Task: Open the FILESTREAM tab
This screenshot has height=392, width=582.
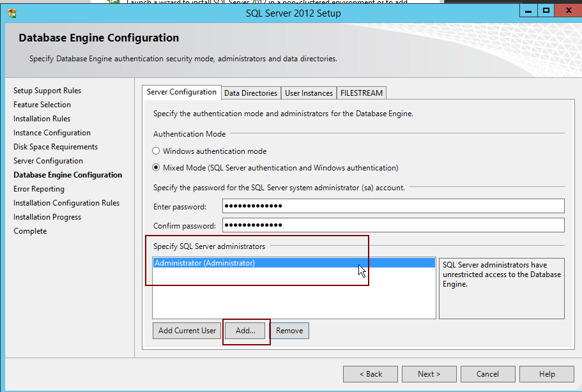Action: [x=362, y=93]
